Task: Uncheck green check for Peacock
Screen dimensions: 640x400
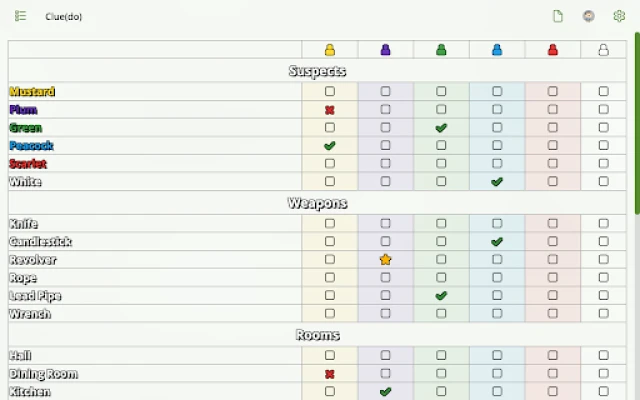Action: click(x=330, y=146)
